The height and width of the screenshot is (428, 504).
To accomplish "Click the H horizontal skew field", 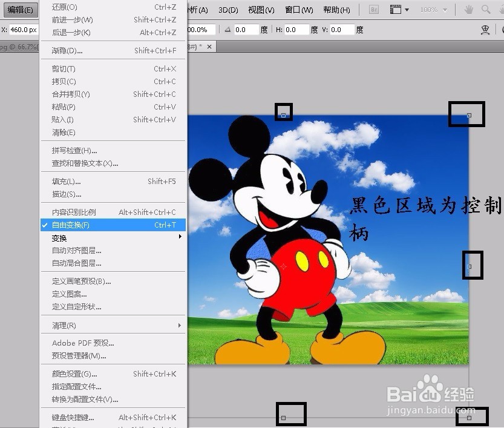I will pos(296,30).
